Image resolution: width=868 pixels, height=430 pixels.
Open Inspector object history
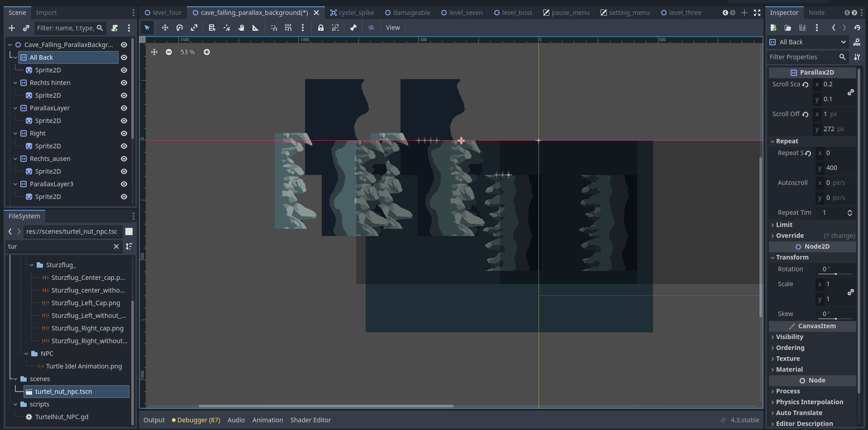[x=857, y=28]
